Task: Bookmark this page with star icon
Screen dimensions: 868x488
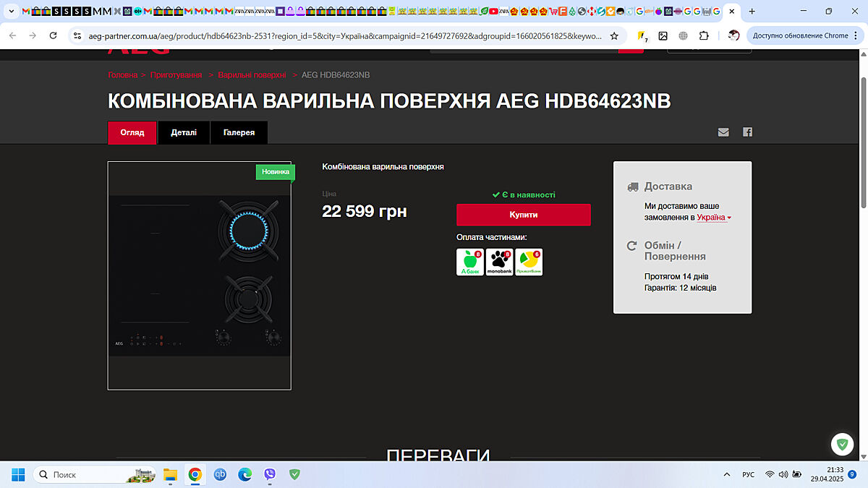Action: pyautogui.click(x=614, y=35)
